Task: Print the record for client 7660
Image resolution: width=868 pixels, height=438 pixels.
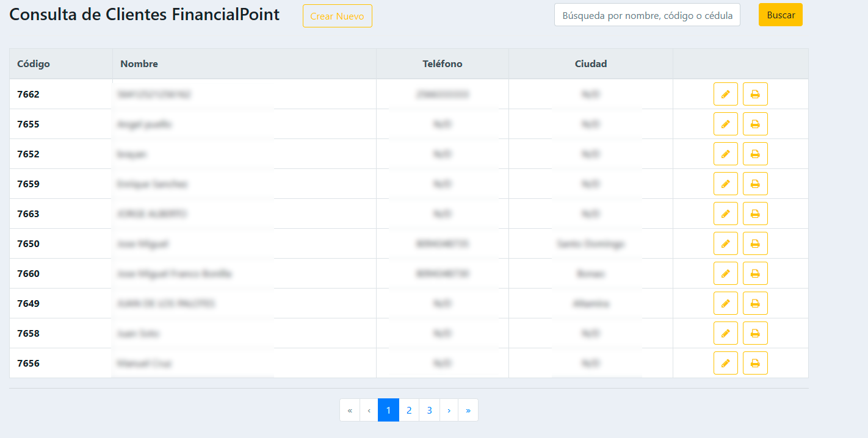Action: 755,273
